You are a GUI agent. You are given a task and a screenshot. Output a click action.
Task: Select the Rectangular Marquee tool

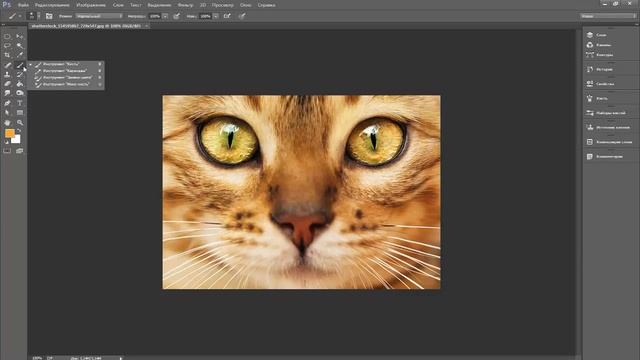point(7,36)
